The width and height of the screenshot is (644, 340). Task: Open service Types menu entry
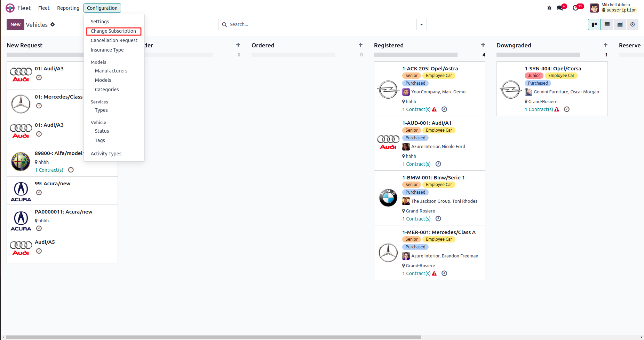coord(101,110)
